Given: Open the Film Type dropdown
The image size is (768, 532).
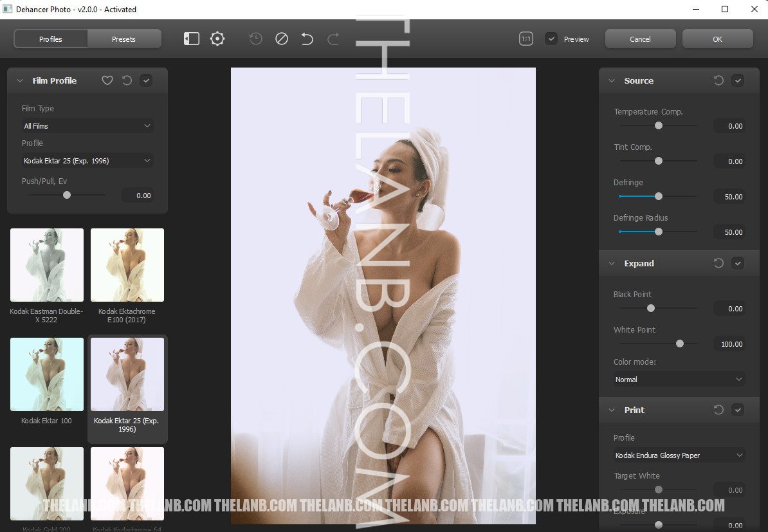Looking at the screenshot, I should point(87,126).
